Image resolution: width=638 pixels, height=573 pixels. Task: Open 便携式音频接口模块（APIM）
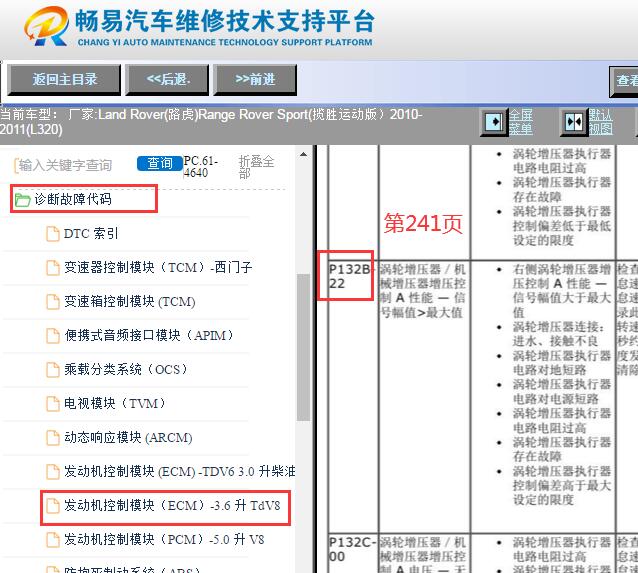(149, 335)
